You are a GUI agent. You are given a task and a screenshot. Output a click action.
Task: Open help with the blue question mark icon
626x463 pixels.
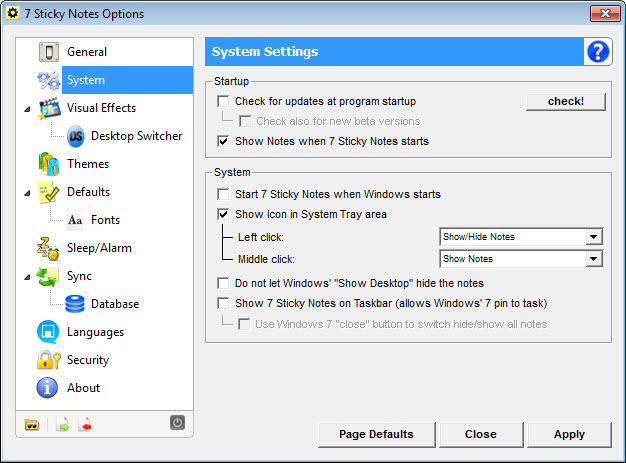[x=598, y=51]
